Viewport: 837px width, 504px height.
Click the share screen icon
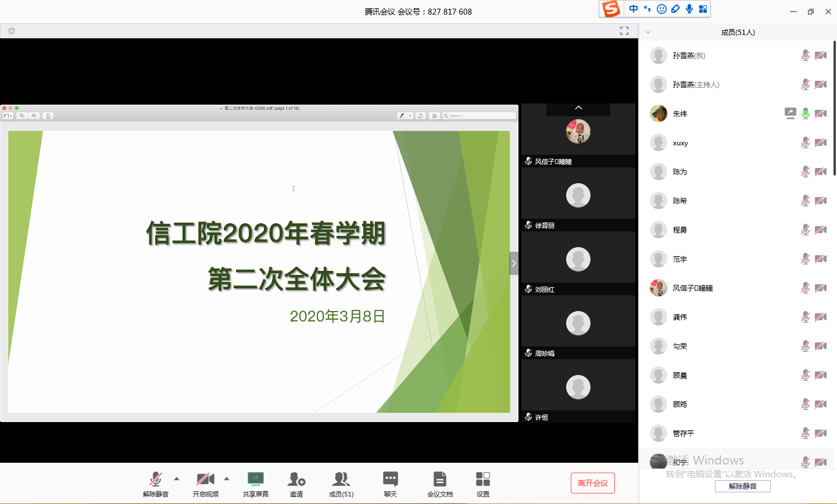point(255,480)
